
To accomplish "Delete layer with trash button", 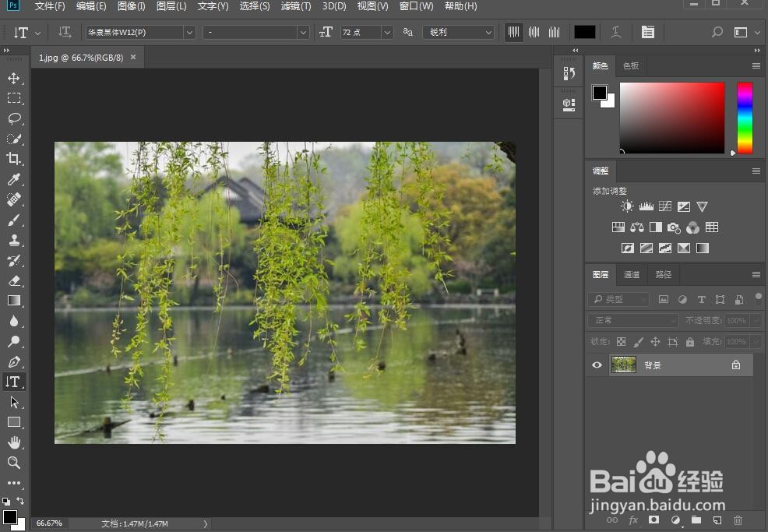I will (x=738, y=520).
